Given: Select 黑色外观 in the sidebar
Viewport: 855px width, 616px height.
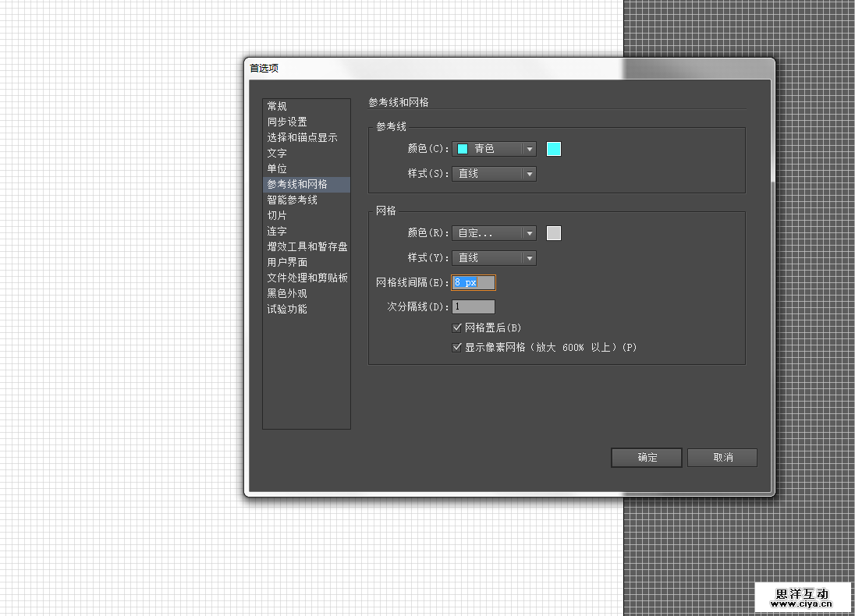Looking at the screenshot, I should 287,293.
